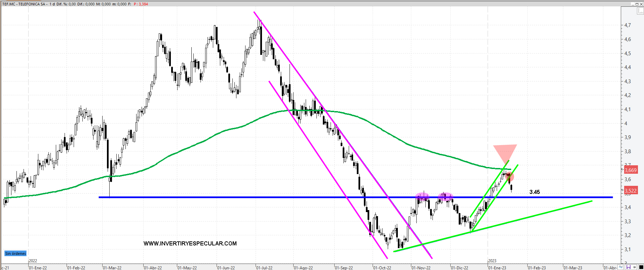
Task: Click the second pink ellipse before 01-Dic-22
Action: [x=445, y=197]
